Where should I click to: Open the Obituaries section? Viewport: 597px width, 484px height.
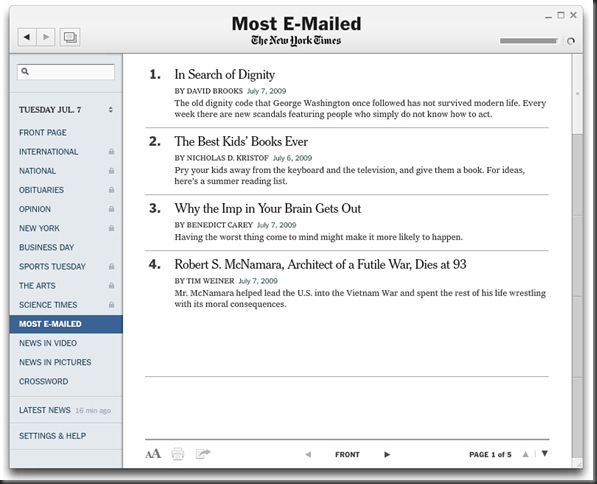(42, 190)
